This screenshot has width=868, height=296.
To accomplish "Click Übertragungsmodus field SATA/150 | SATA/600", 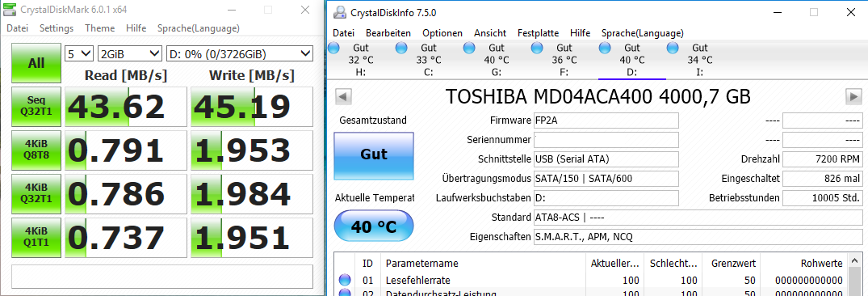I will pos(606,179).
